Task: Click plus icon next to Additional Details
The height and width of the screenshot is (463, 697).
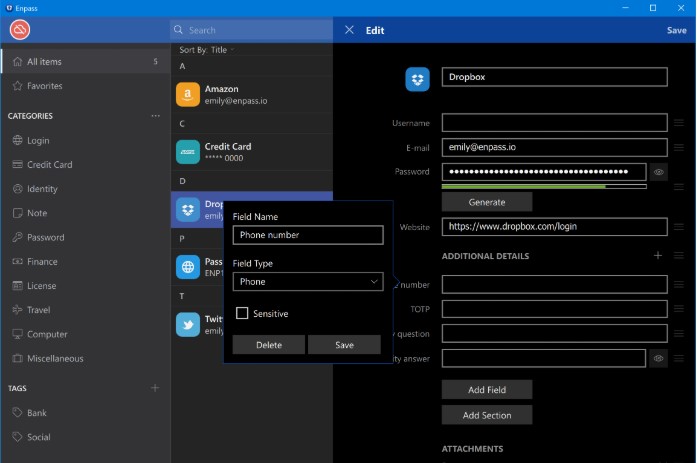Action: (658, 256)
